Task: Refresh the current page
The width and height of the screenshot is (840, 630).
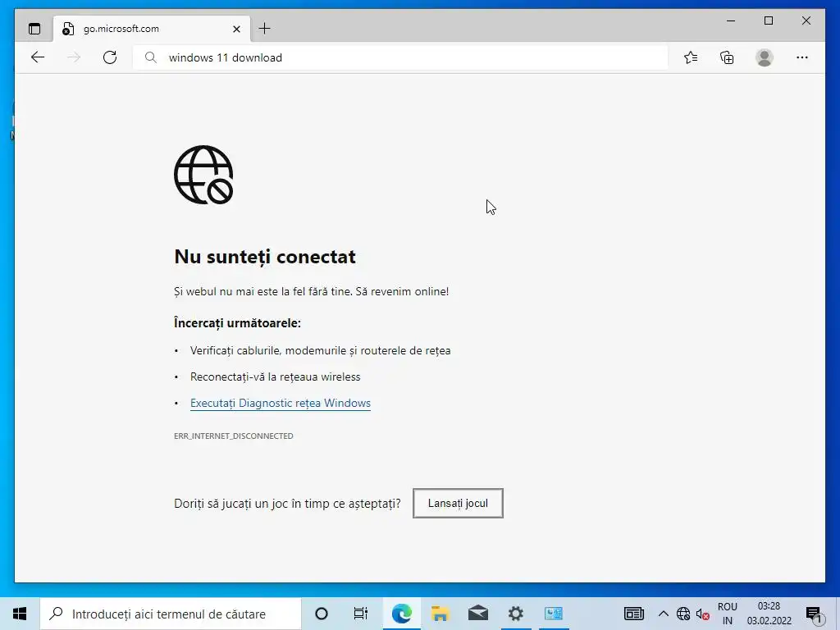Action: tap(110, 57)
